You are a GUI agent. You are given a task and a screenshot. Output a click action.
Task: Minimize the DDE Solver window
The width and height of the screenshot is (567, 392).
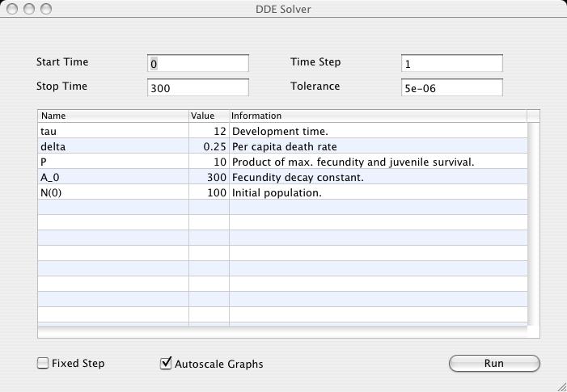pyautogui.click(x=28, y=9)
